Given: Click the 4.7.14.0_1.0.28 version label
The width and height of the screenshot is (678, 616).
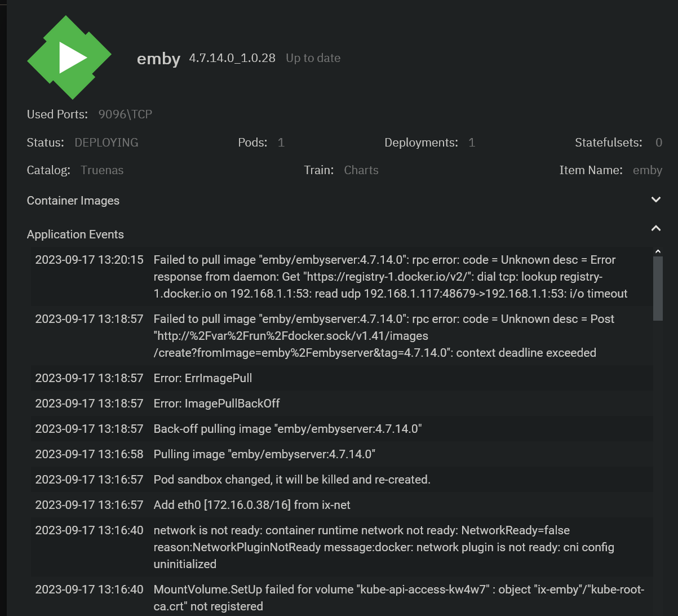Looking at the screenshot, I should pos(232,58).
